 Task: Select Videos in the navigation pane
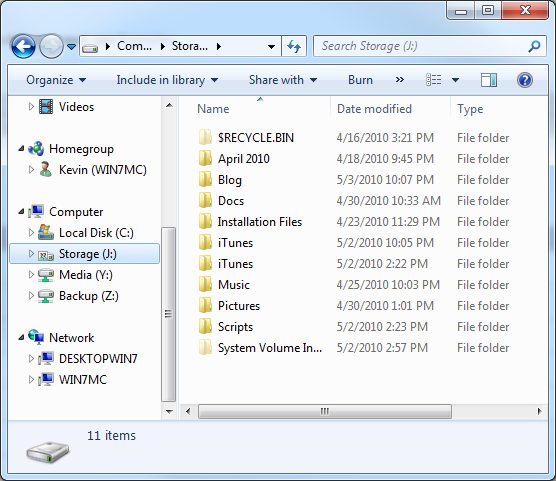tap(76, 107)
